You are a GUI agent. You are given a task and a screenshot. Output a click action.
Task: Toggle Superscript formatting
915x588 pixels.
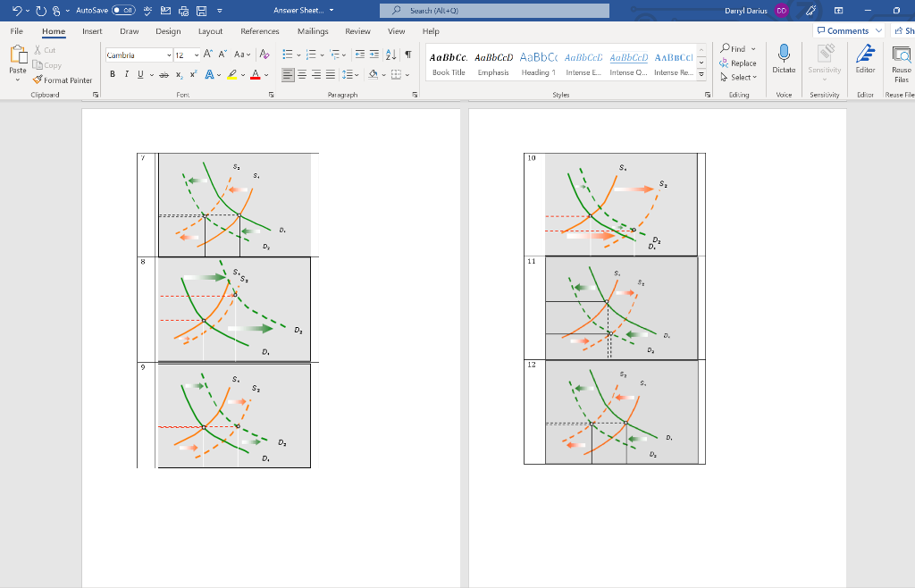tap(194, 74)
